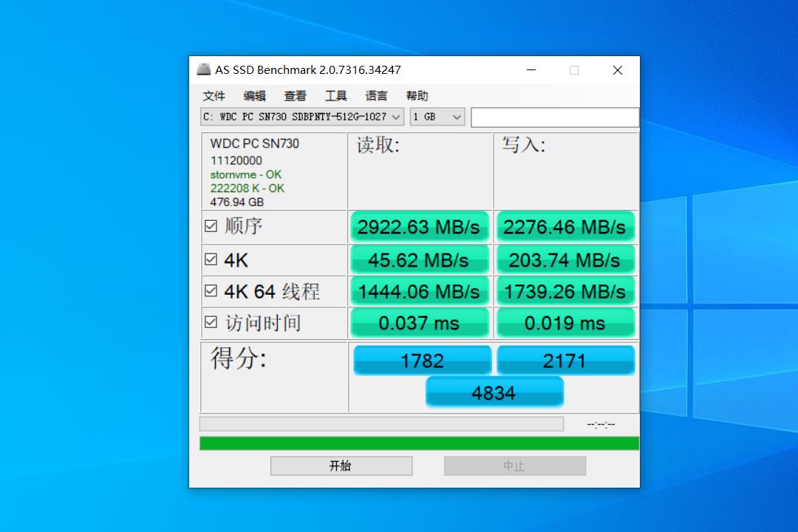The height and width of the screenshot is (532, 798).
Task: Click the write score field showing 2171
Action: pyautogui.click(x=565, y=360)
